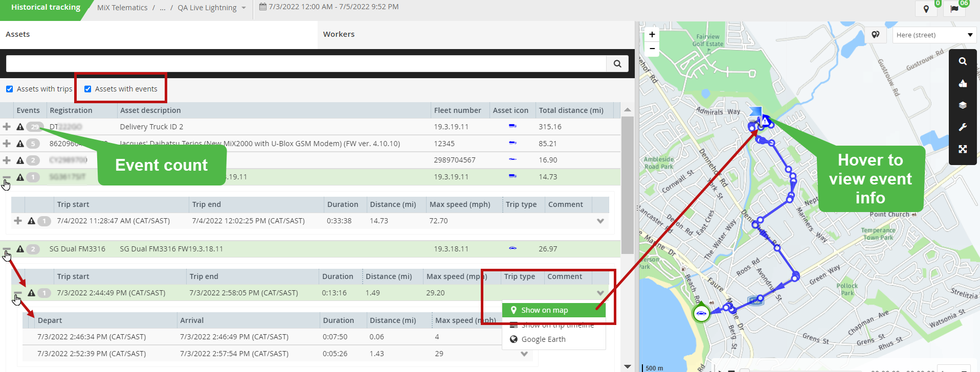Click the blue truck asset icon for Delivery Truck

point(513,126)
